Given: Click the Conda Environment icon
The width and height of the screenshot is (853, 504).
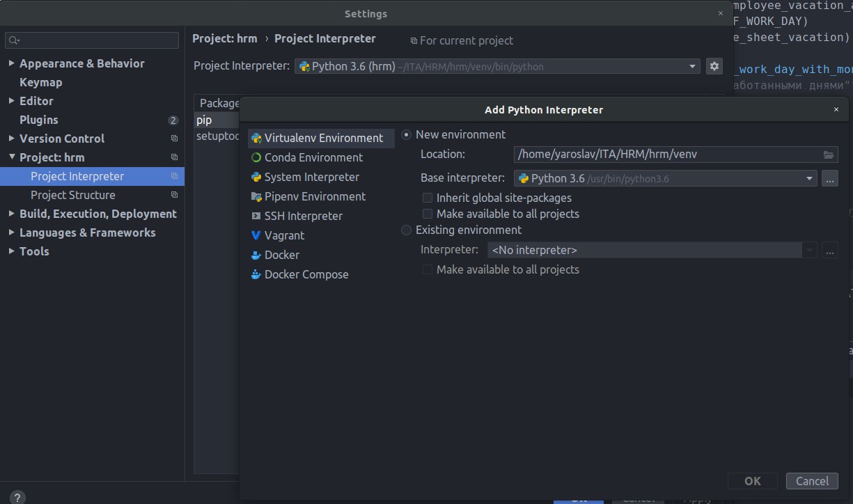Looking at the screenshot, I should click(x=256, y=157).
